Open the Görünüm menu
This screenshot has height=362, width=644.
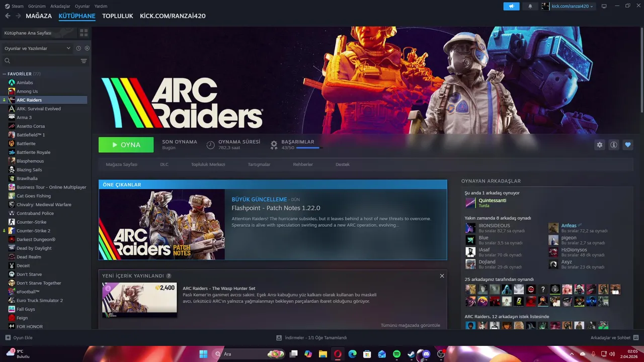[37, 6]
